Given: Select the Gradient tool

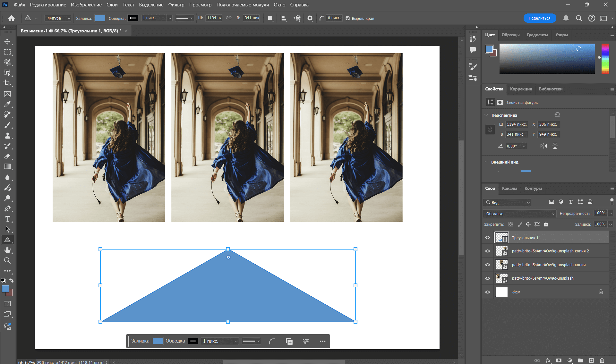Looking at the screenshot, I should [7, 166].
